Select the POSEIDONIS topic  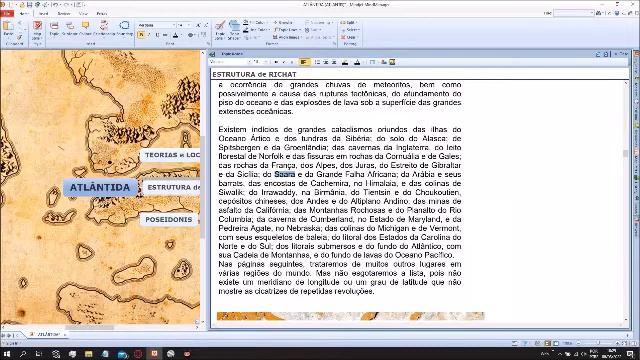point(169,220)
